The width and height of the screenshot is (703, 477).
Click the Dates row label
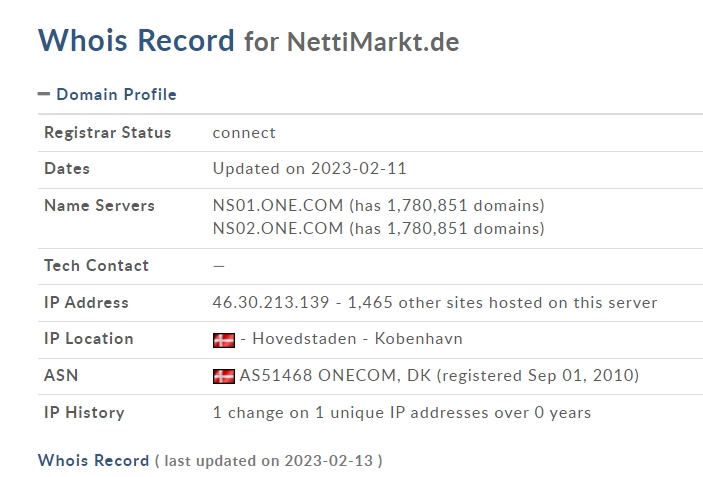(x=67, y=169)
